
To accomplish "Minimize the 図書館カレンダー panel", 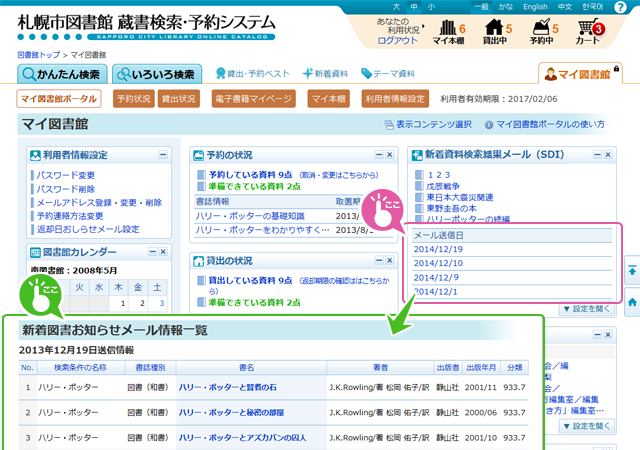I will [153, 252].
